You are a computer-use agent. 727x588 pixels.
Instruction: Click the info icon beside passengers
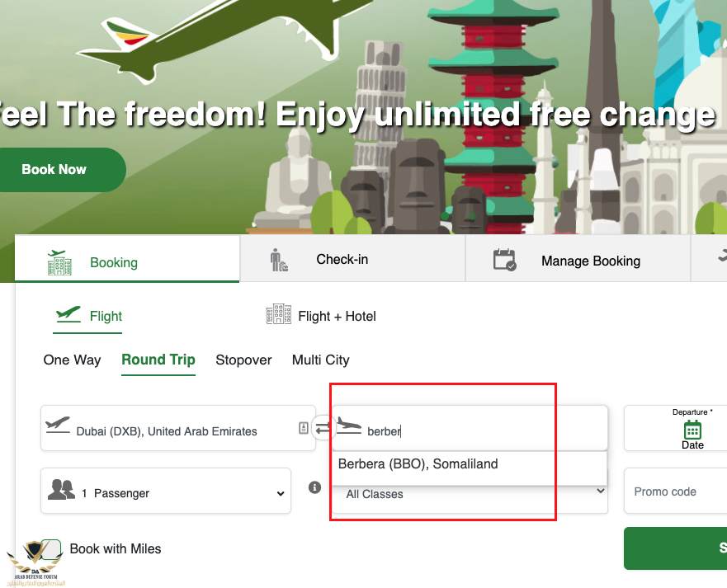314,487
